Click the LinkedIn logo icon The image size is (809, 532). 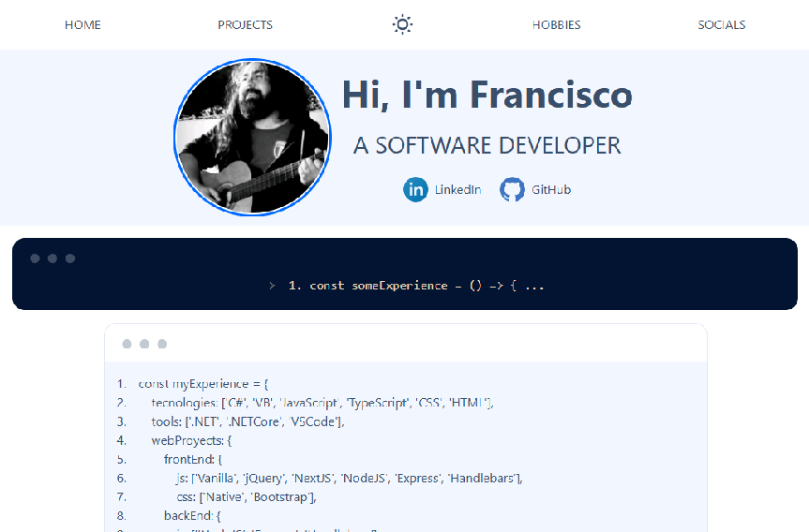click(x=415, y=190)
